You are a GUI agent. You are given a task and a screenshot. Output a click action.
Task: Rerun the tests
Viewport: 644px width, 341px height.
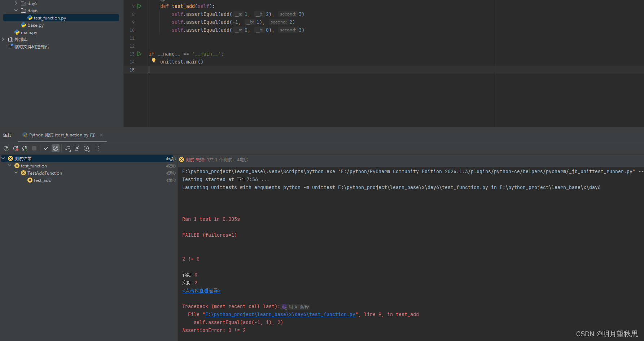click(x=6, y=148)
